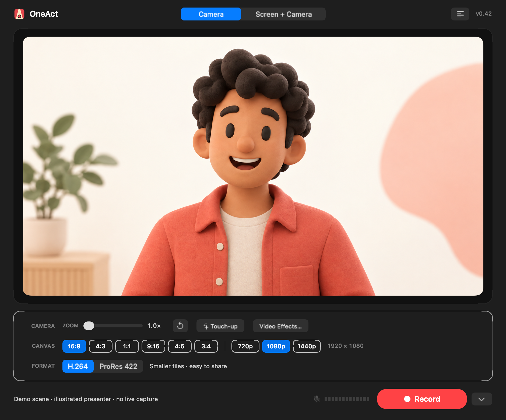The width and height of the screenshot is (506, 420).
Task: Click the CANVAS row label
Action: tap(43, 346)
